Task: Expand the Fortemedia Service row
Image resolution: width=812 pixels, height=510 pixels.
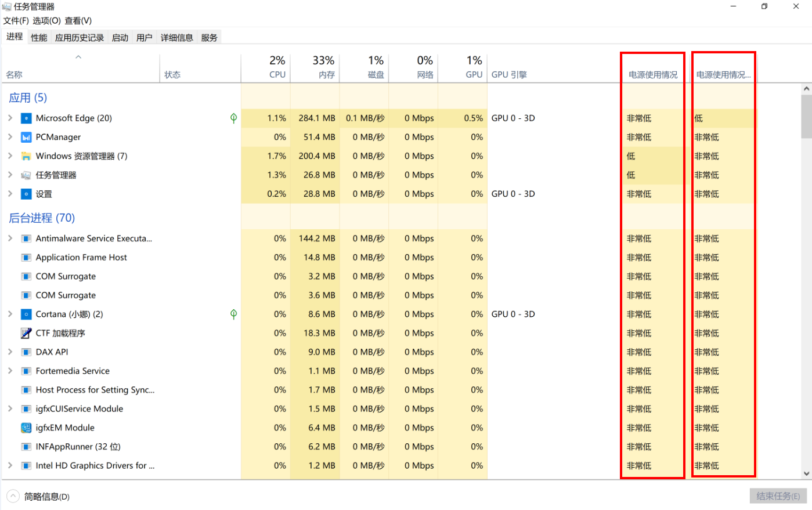Action: pos(10,371)
